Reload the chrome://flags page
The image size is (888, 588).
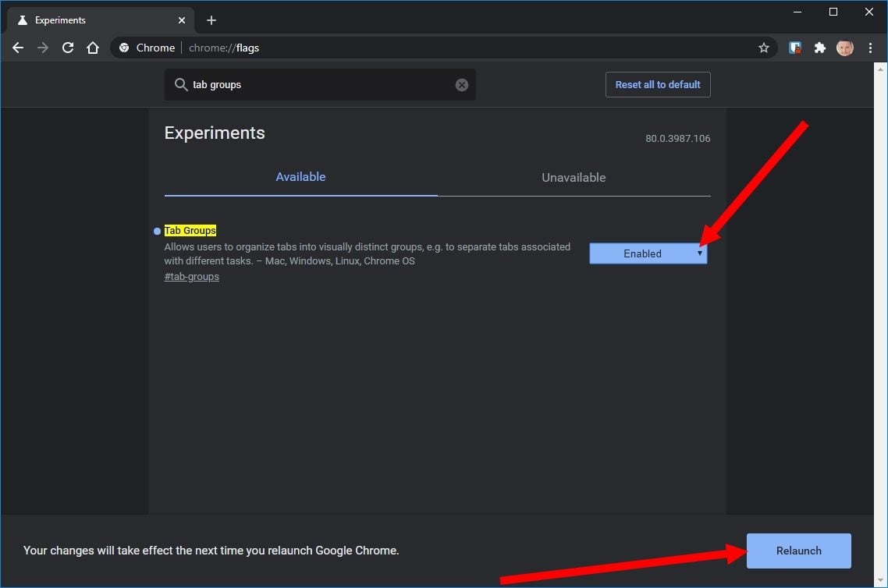[x=68, y=48]
